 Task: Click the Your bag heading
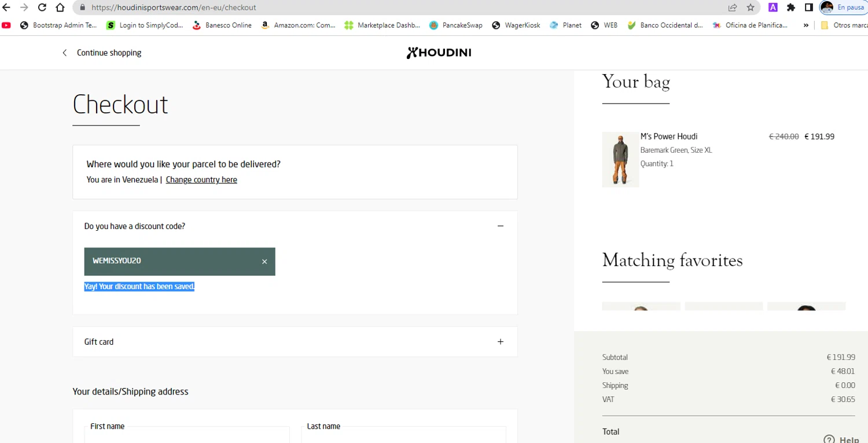coord(636,82)
